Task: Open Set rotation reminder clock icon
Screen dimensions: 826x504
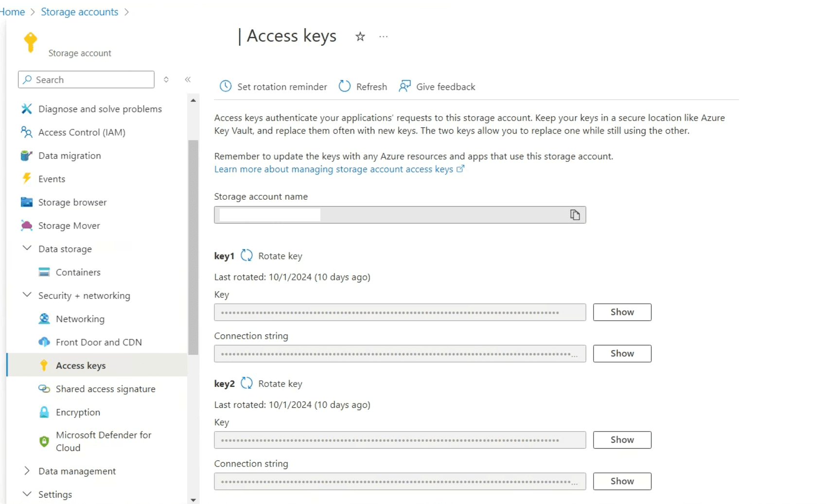Action: [x=226, y=87]
